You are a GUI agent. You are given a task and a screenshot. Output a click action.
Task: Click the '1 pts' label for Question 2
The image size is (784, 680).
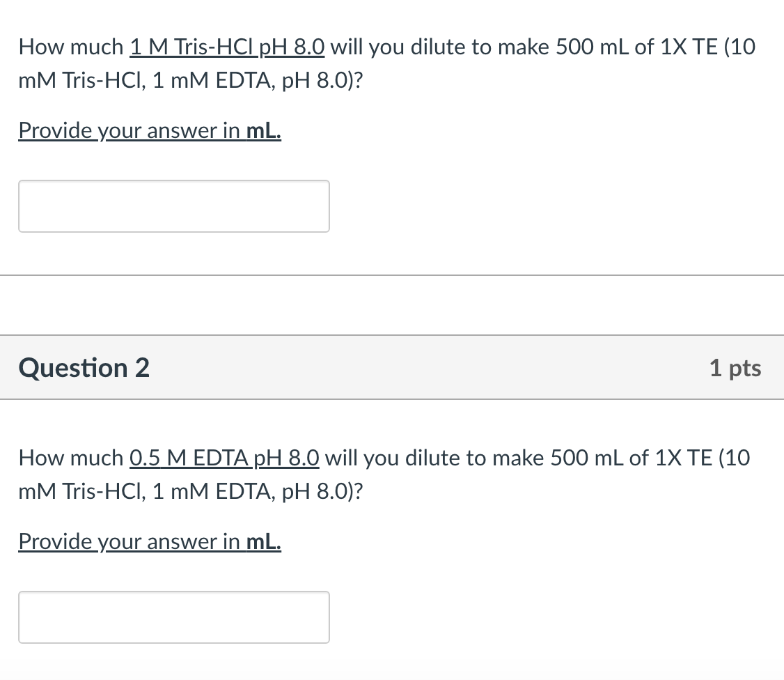pyautogui.click(x=735, y=367)
